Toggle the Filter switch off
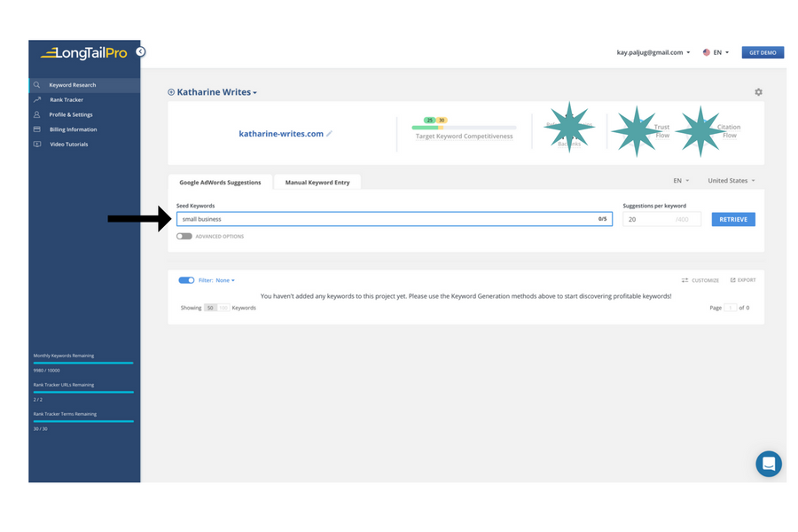 (186, 280)
